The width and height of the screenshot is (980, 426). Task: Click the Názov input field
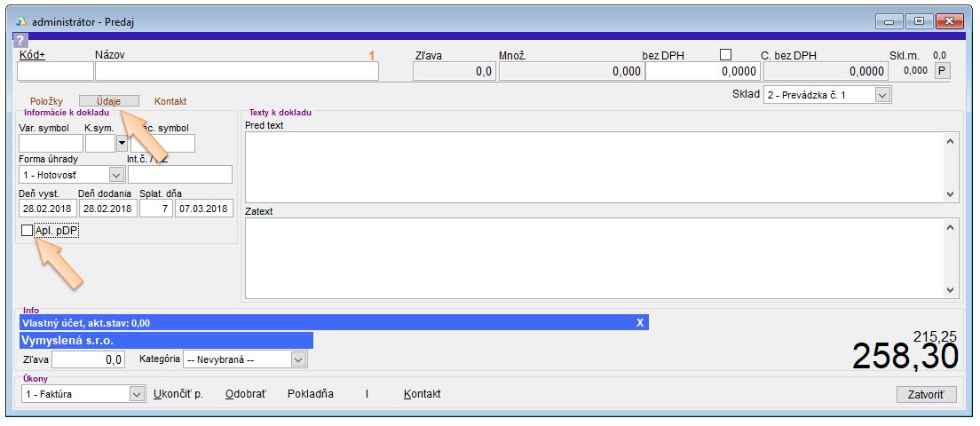[x=236, y=72]
